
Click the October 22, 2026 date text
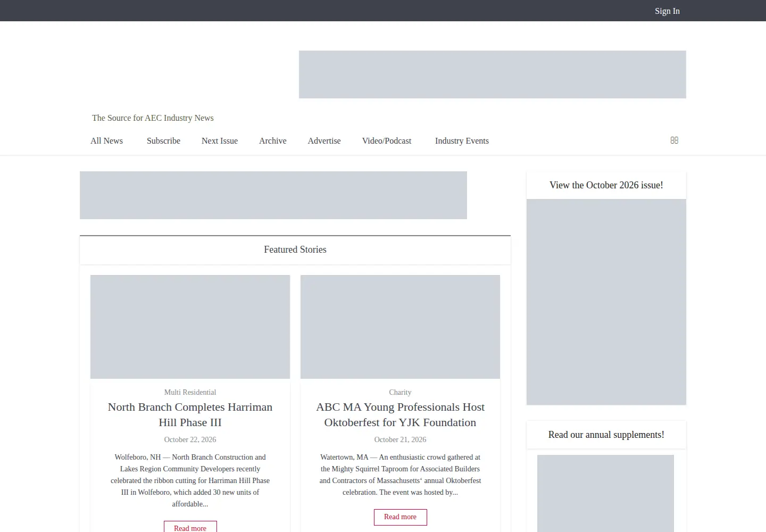pos(190,440)
